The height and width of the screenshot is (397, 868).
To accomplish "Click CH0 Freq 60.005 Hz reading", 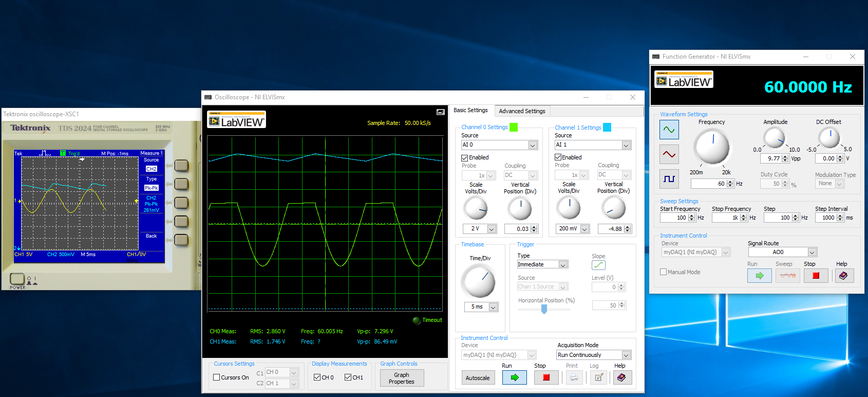I will click(322, 331).
